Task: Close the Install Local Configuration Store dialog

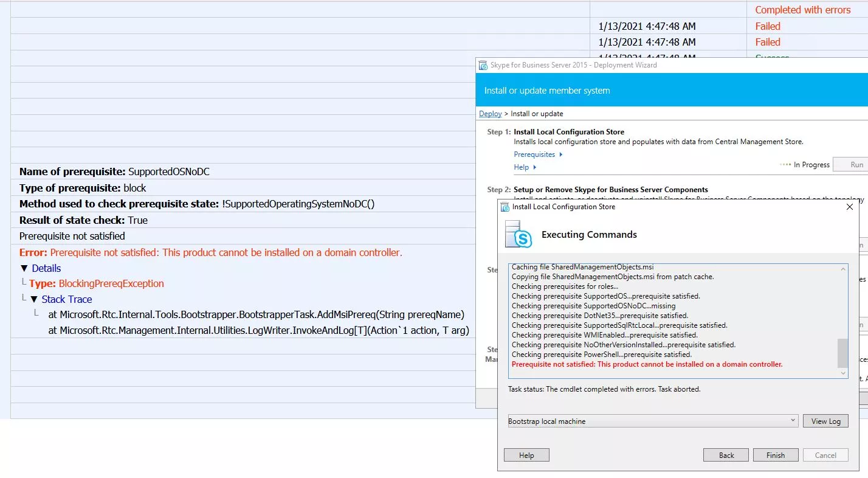Action: [x=850, y=207]
